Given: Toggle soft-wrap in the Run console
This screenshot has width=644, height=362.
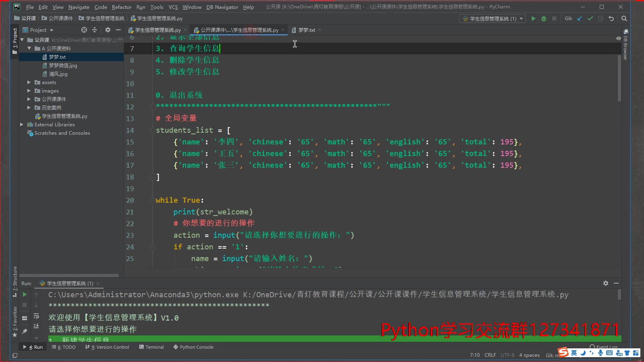Looking at the screenshot, I should pyautogui.click(x=37, y=316).
